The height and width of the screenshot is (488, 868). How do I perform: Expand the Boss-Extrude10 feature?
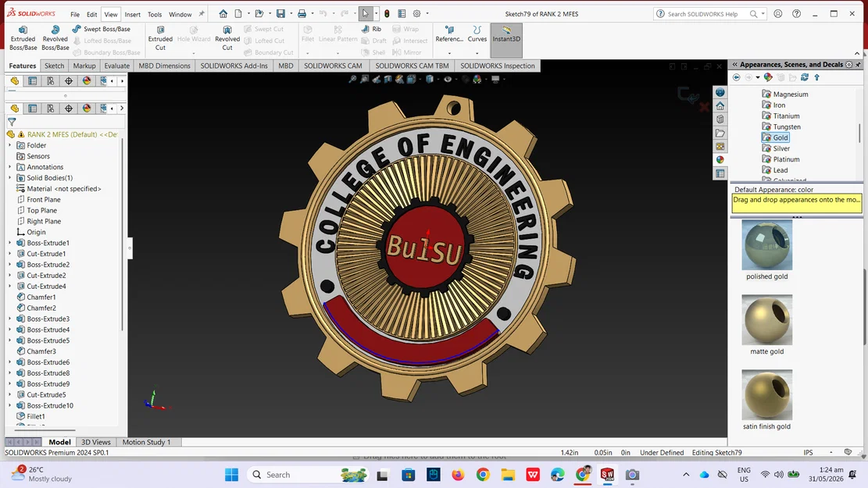(9, 405)
